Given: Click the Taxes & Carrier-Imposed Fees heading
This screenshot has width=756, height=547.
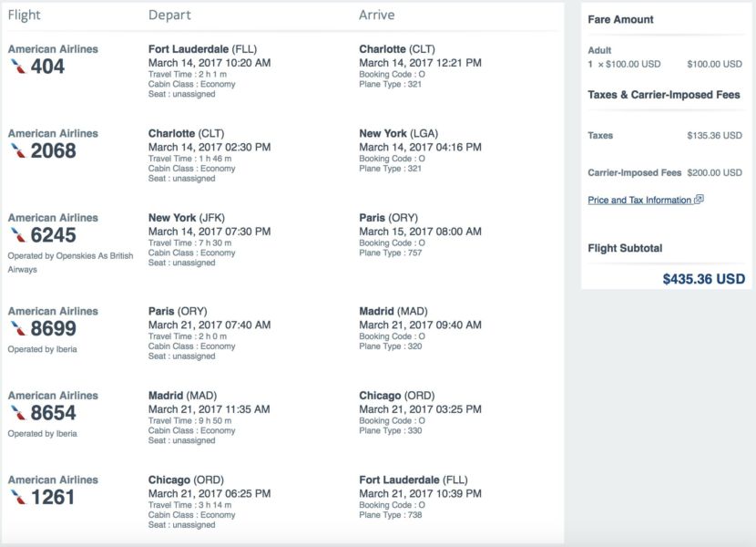Looking at the screenshot, I should 664,95.
